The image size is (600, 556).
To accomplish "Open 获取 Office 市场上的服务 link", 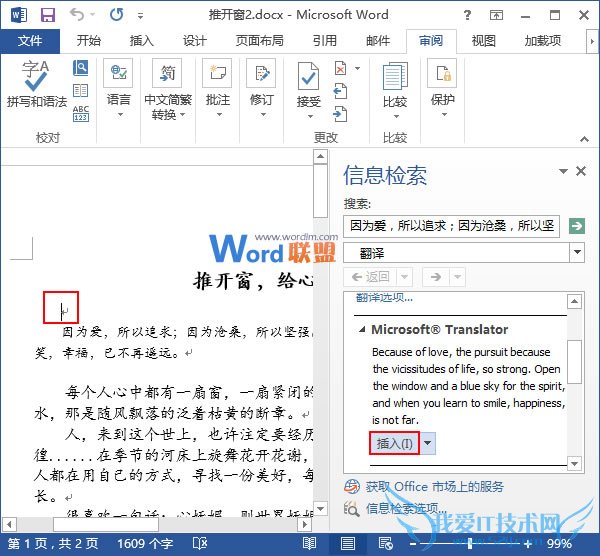I will point(434,486).
